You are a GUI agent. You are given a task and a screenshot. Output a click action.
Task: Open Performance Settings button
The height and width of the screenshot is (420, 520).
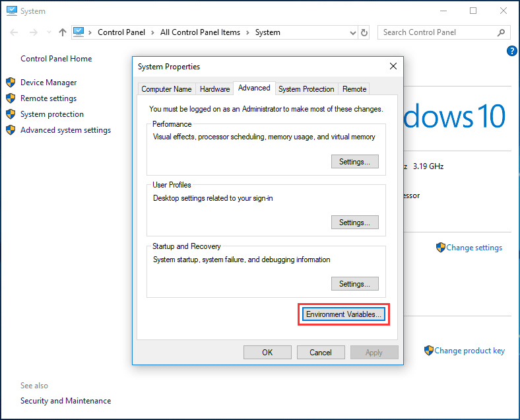click(355, 162)
